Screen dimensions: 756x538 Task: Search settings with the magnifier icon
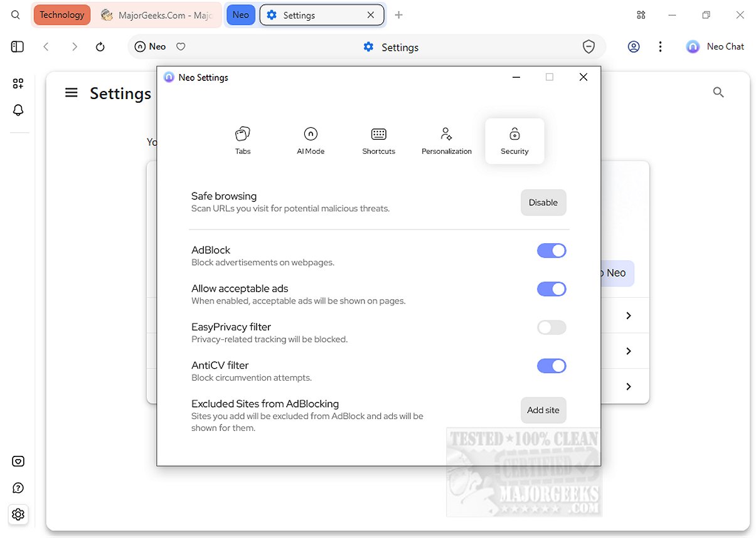tap(718, 92)
